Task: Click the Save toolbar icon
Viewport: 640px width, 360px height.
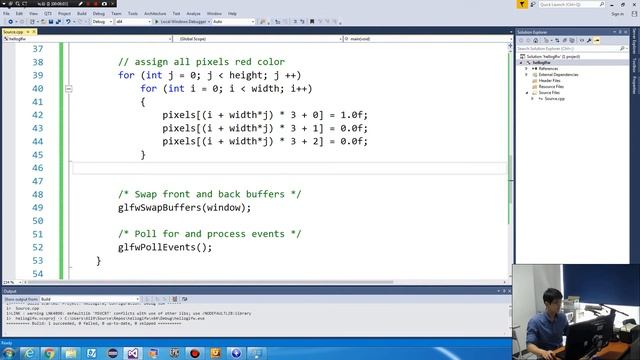Action: [x=51, y=22]
